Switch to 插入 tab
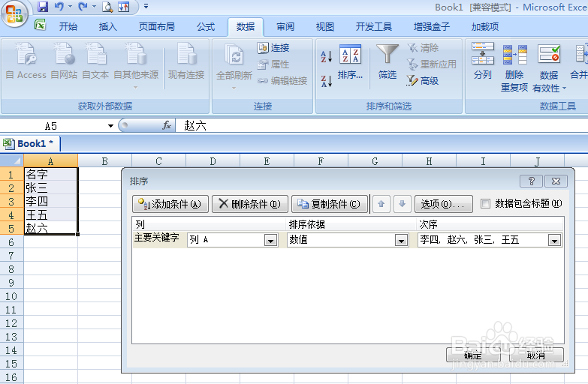This screenshot has width=588, height=384. [108, 26]
